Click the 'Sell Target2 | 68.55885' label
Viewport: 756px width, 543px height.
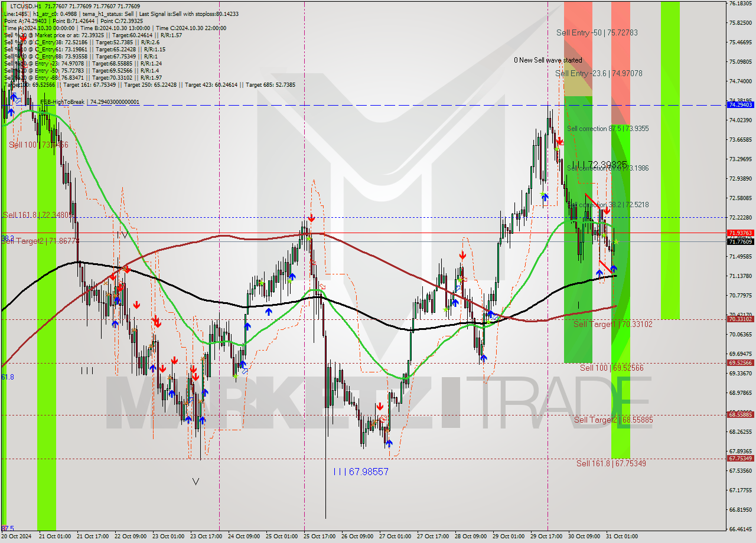613,420
